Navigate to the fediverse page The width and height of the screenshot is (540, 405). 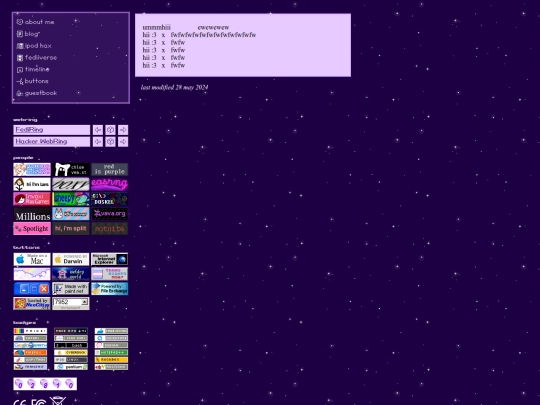pos(37,58)
